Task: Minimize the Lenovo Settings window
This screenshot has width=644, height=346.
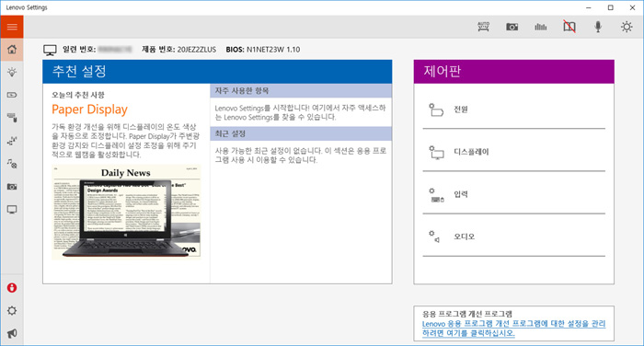Action: (589, 7)
